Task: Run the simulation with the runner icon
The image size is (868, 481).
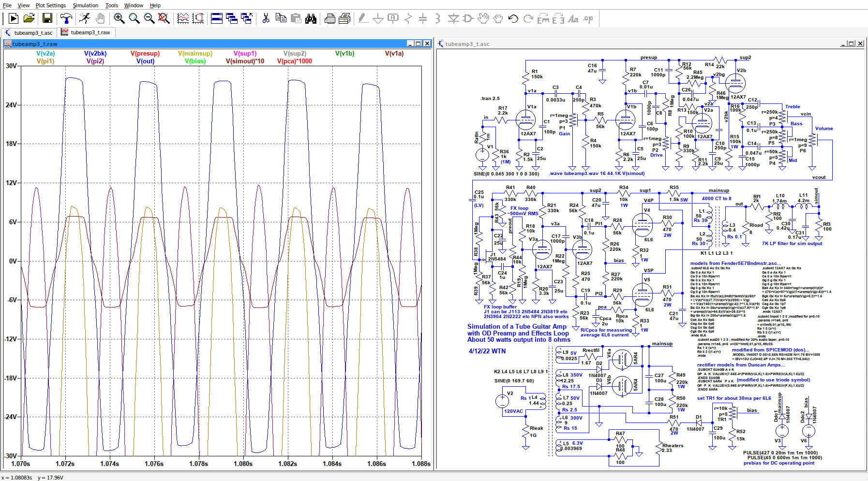Action: coord(85,18)
